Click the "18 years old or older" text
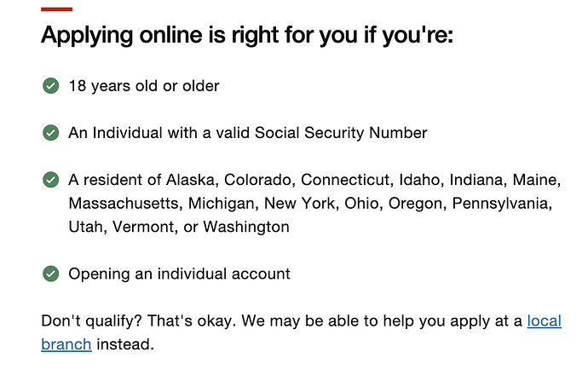 pos(144,86)
